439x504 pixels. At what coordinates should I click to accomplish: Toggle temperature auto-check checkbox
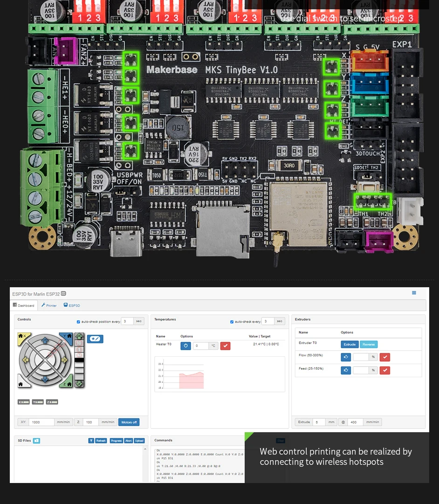232,322
